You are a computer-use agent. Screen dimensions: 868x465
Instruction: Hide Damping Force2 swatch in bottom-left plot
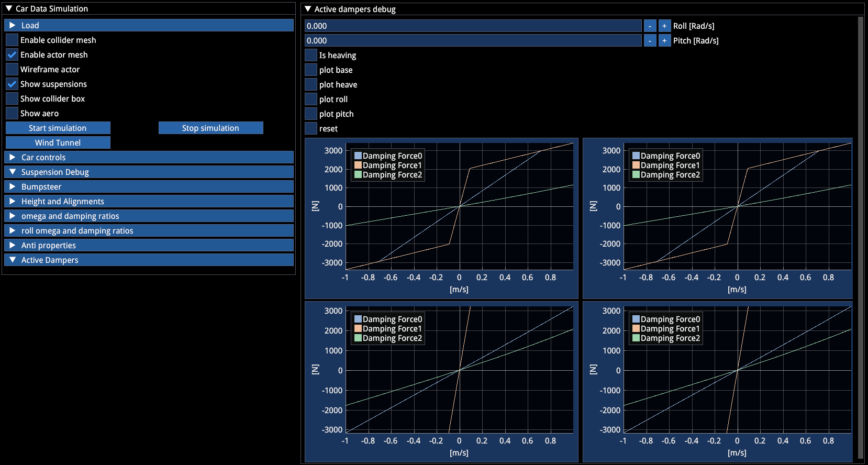(358, 338)
